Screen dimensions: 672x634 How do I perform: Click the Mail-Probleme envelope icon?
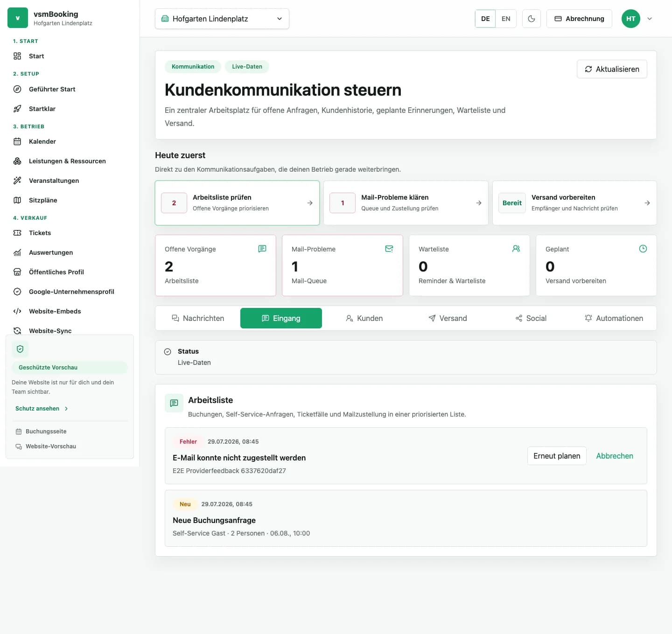(x=389, y=249)
